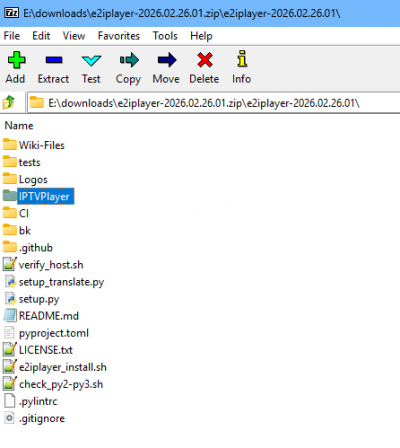Click the Extract blue minus icon
The width and height of the screenshot is (400, 448).
point(54,60)
